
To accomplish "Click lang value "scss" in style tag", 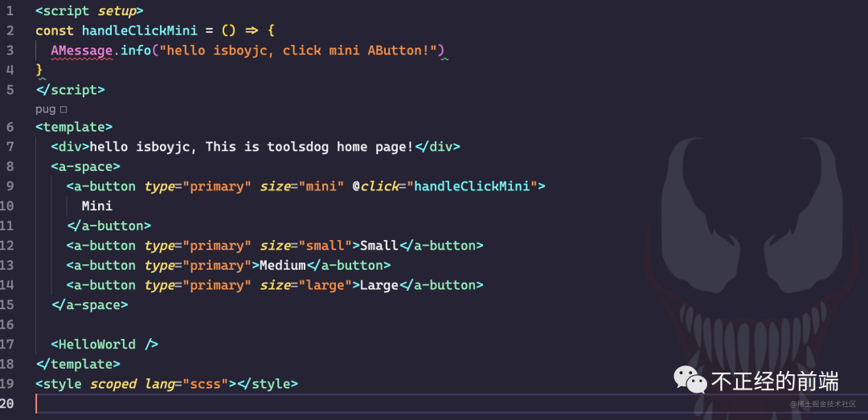I will 209,384.
